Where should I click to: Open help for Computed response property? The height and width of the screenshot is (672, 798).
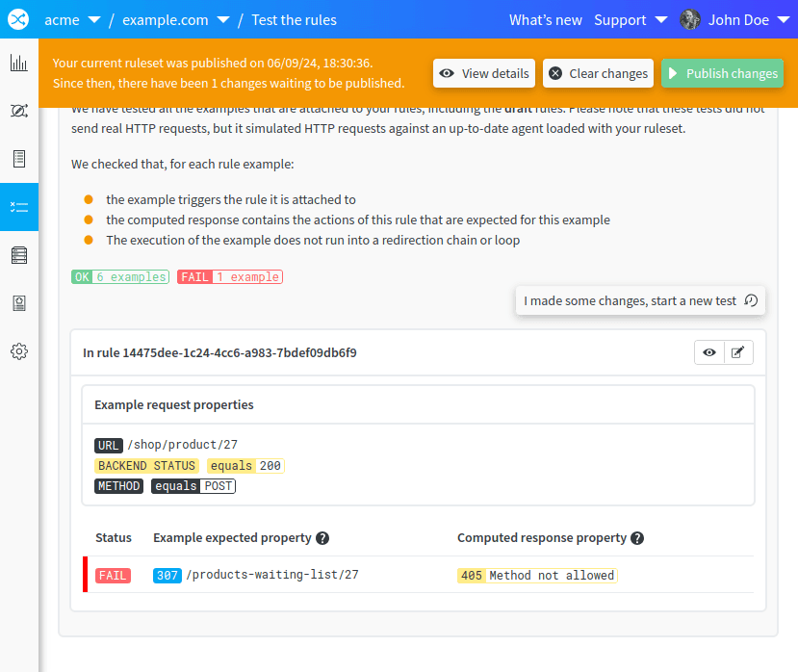tap(637, 538)
